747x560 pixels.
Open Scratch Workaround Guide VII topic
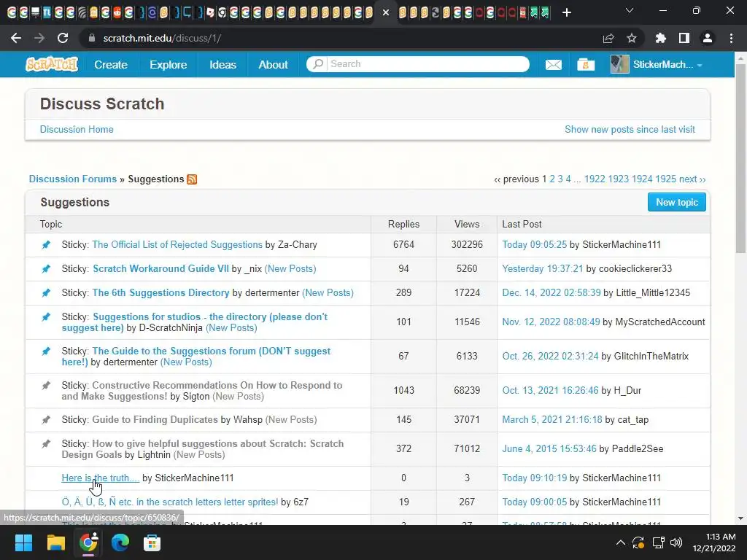[x=160, y=268]
